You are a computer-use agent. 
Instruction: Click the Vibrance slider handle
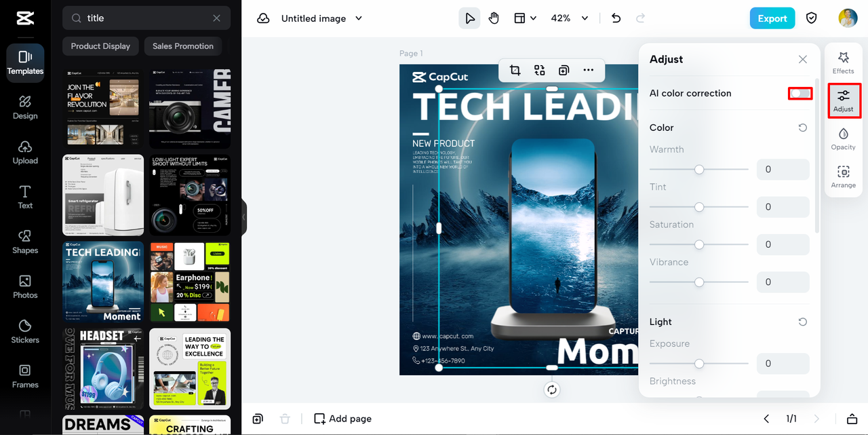tap(699, 282)
